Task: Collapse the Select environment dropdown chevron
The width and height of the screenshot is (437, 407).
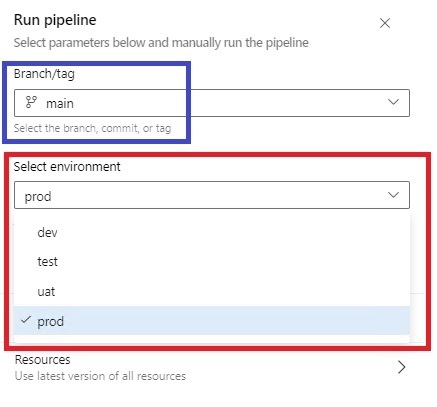Action: (x=393, y=194)
